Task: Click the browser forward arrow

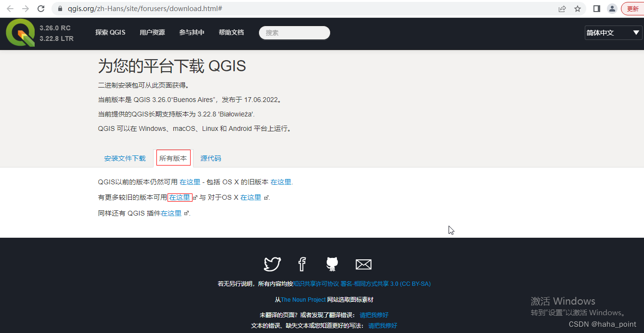Action: [x=26, y=9]
